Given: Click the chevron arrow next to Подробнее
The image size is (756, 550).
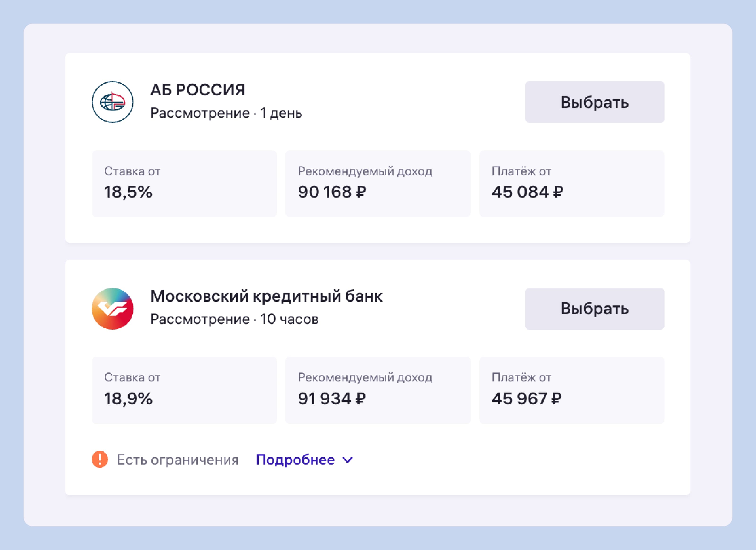Looking at the screenshot, I should [348, 460].
